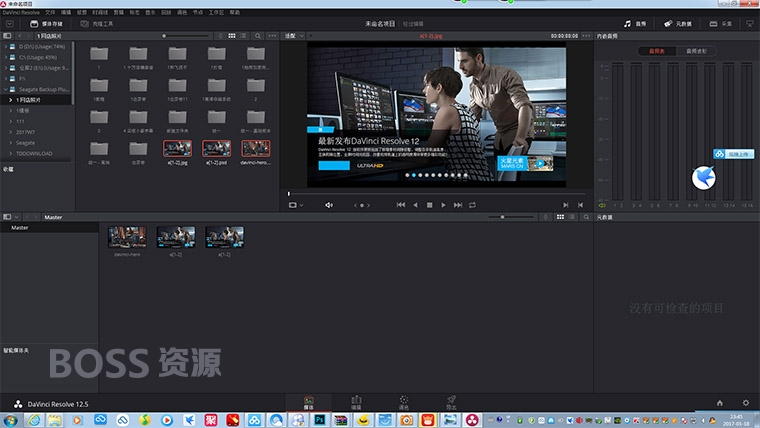Click the Baidu cloud upload floating button

click(x=733, y=154)
